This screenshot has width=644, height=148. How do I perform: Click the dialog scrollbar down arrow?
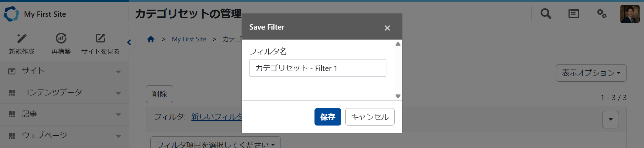(x=398, y=96)
